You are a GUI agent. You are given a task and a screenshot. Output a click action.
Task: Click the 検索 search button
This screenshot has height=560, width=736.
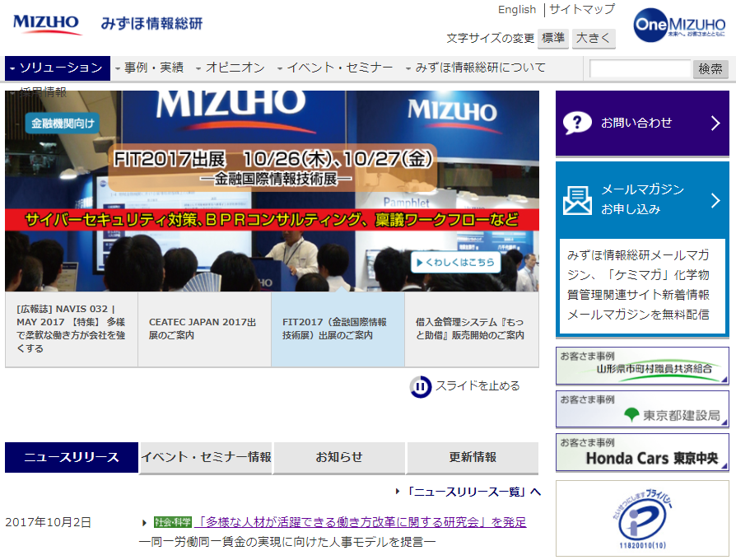pos(710,69)
